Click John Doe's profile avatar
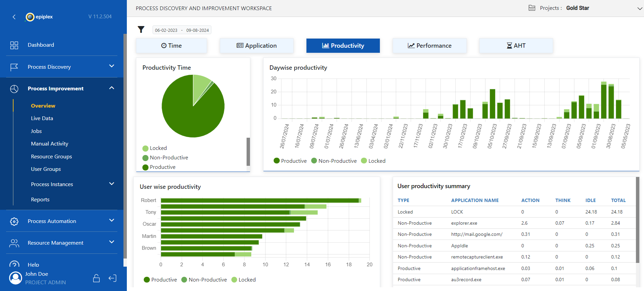Image resolution: width=644 pixels, height=291 pixels. point(16,278)
